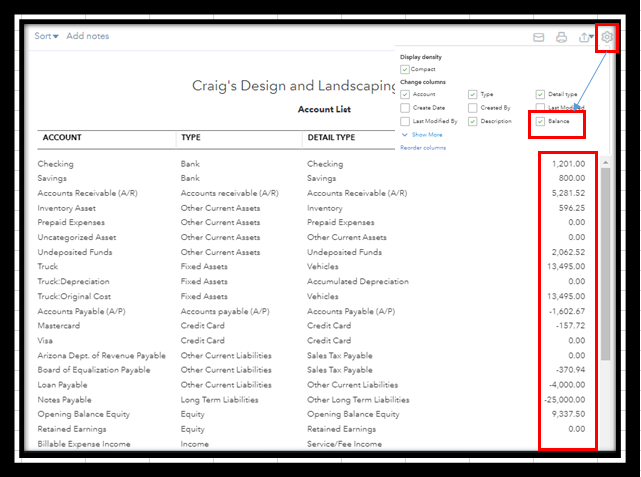Enable the Create Date column checkbox

405,108
